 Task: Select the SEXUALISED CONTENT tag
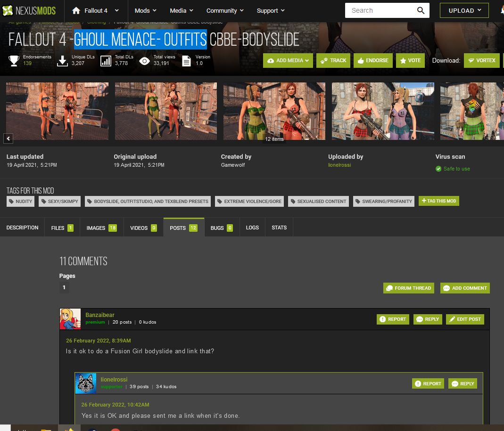tap(318, 202)
